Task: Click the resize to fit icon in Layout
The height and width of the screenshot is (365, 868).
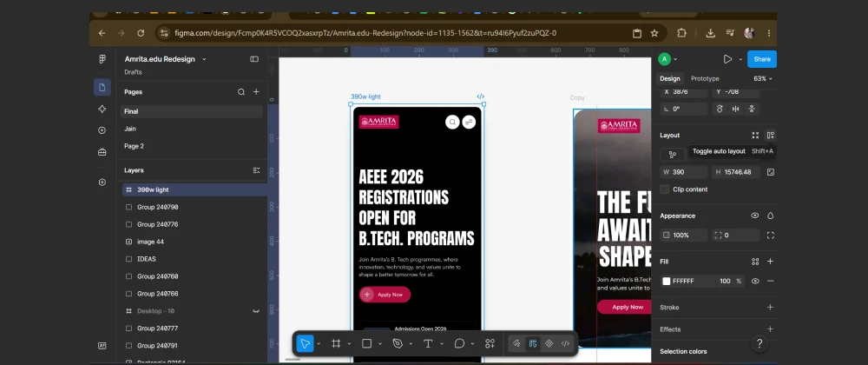Action: pos(755,136)
